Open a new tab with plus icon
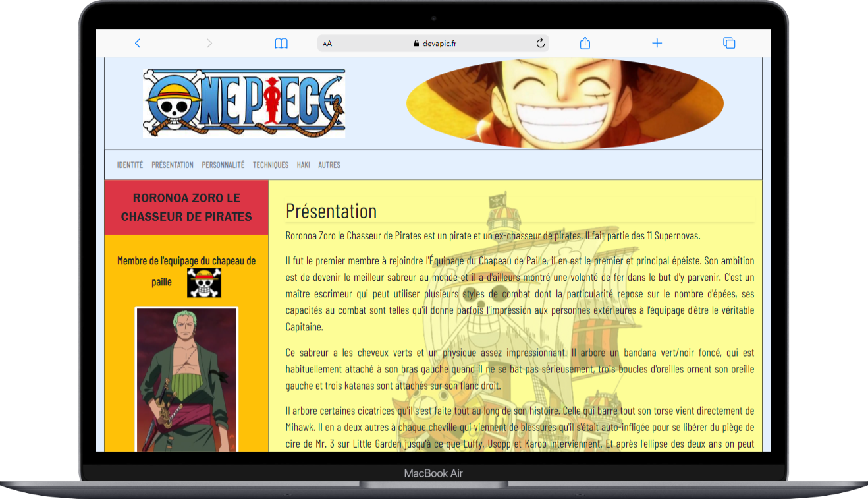Viewport: 868px width, 499px height. click(x=657, y=44)
